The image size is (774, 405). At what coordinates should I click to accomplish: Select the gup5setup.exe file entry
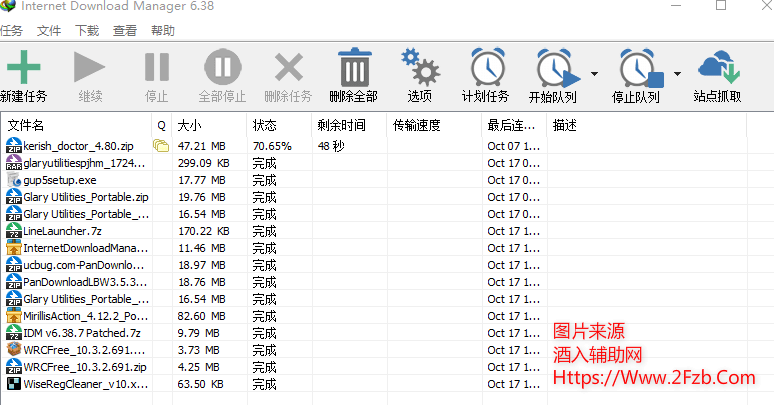click(60, 180)
